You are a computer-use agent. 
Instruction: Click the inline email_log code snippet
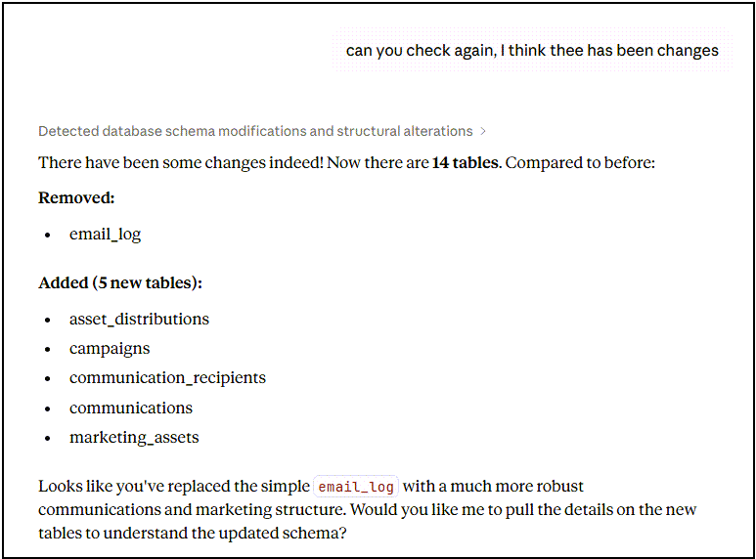[x=356, y=487]
